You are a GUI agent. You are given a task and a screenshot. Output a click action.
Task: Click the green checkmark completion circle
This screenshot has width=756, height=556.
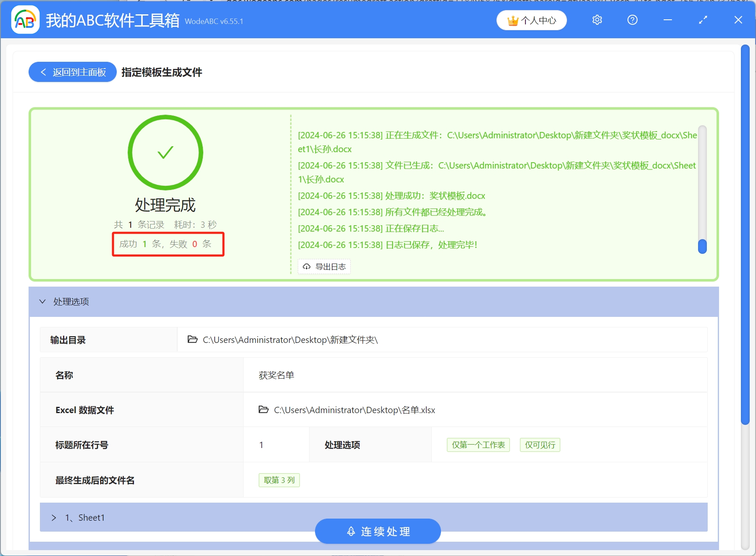pyautogui.click(x=165, y=153)
